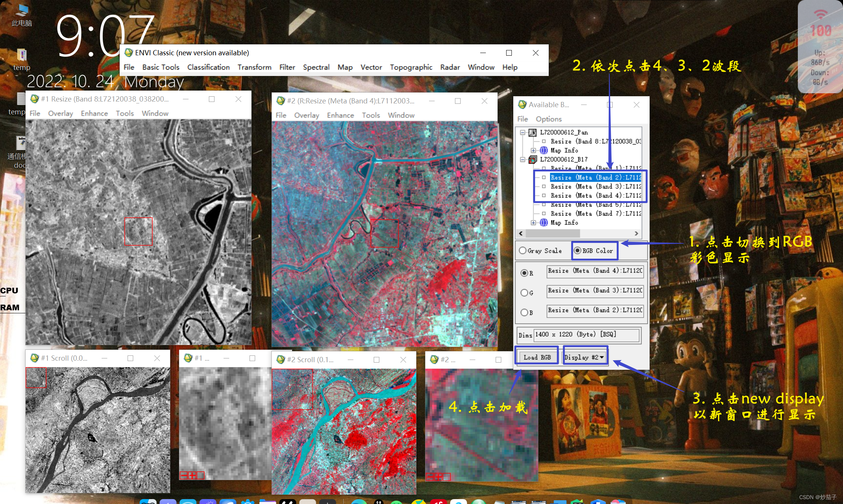
Task: Open the Options menu in Available Bands
Action: pos(549,119)
